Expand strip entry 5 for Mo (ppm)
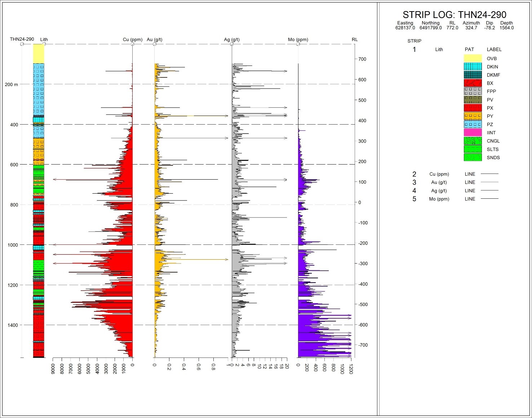The height and width of the screenshot is (418, 532). pos(414,199)
